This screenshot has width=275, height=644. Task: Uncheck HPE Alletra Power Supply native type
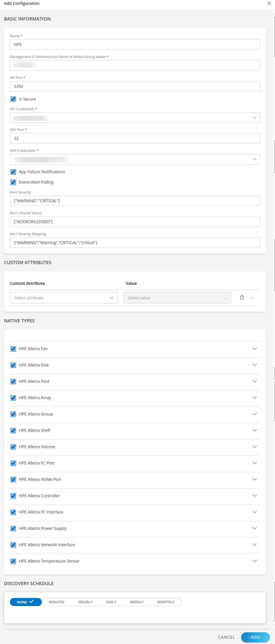pyautogui.click(x=13, y=528)
